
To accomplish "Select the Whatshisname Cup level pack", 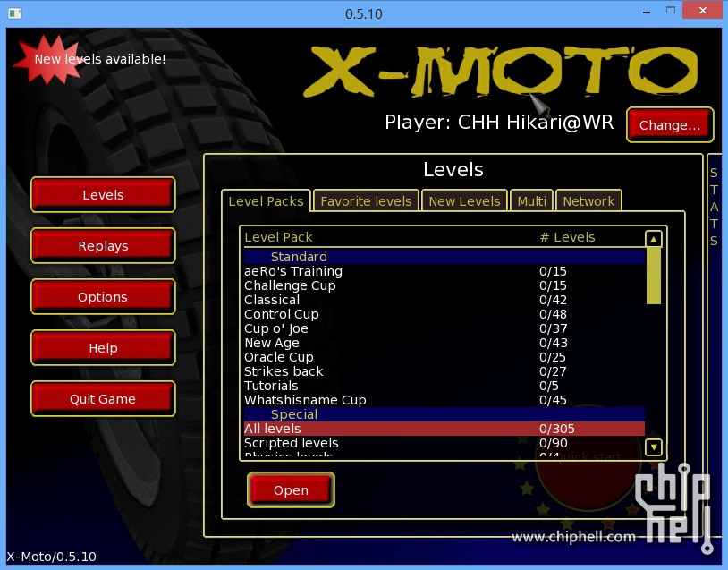I will (x=444, y=401).
